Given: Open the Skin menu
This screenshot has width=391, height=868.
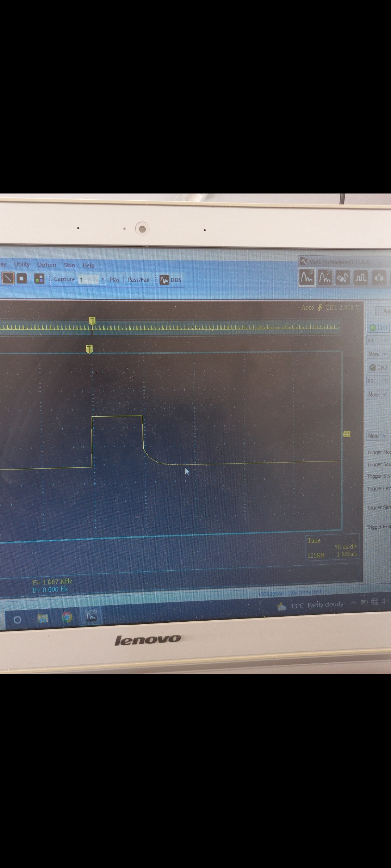Looking at the screenshot, I should 70,265.
